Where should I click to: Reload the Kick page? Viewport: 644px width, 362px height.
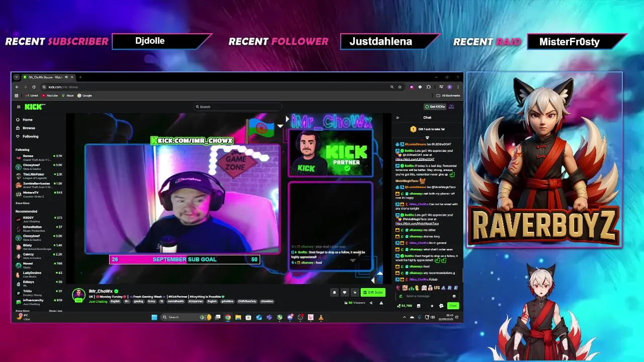34,87
